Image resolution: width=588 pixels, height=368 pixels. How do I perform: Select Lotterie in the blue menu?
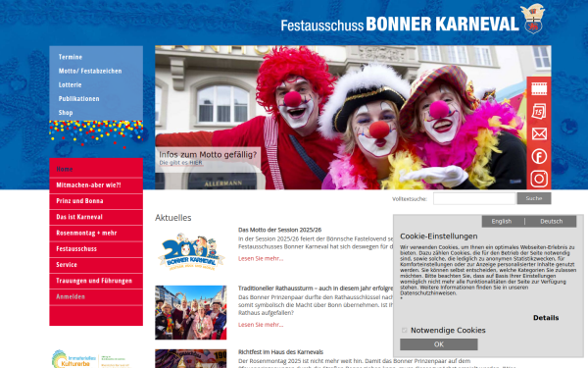pos(70,84)
